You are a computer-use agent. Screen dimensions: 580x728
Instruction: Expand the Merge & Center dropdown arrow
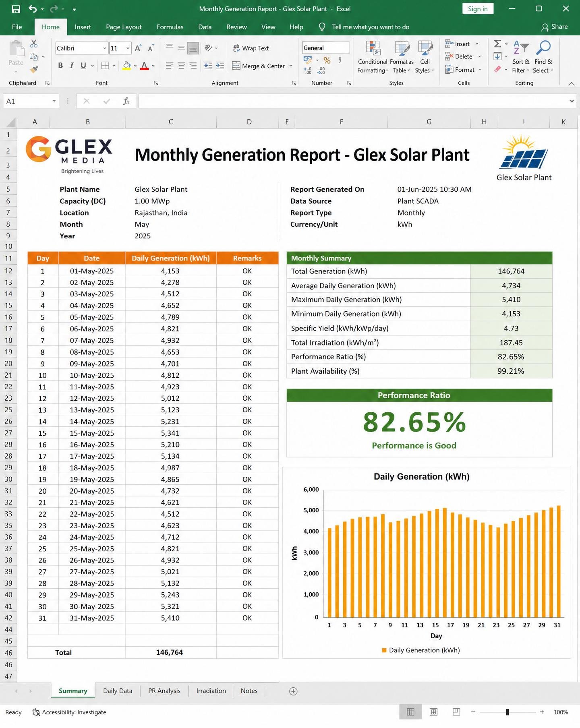coord(291,66)
